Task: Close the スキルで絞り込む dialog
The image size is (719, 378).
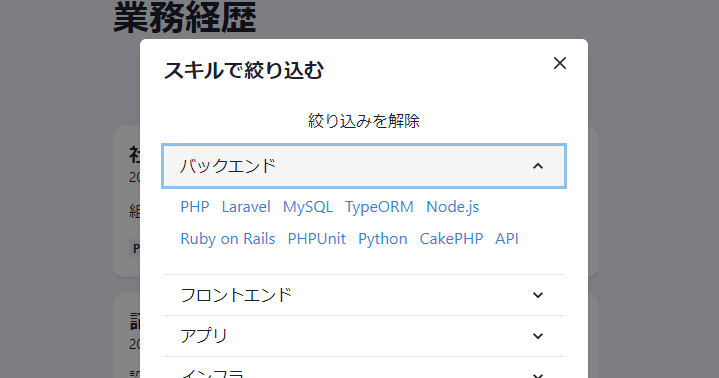Action: 559,63
